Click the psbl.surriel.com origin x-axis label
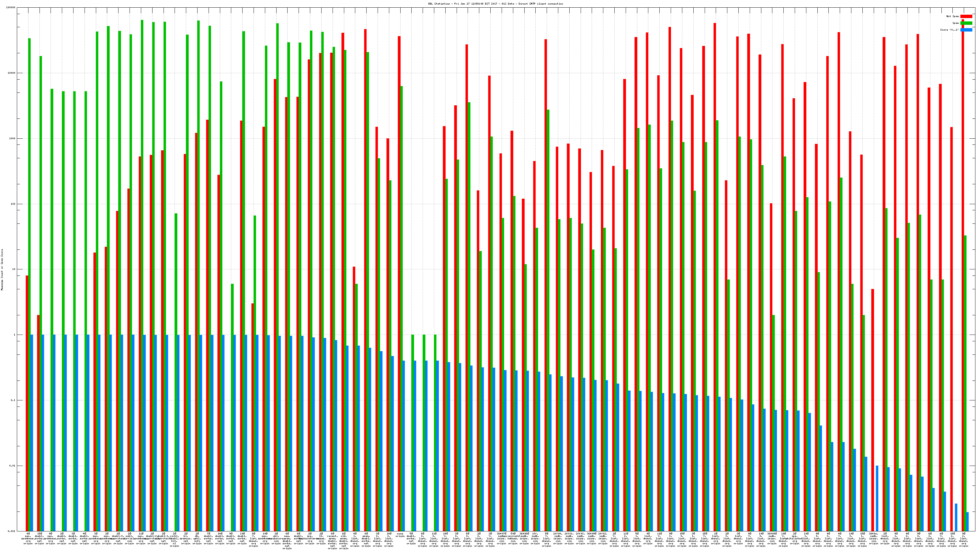This screenshot has width=980, height=551. pos(129,538)
